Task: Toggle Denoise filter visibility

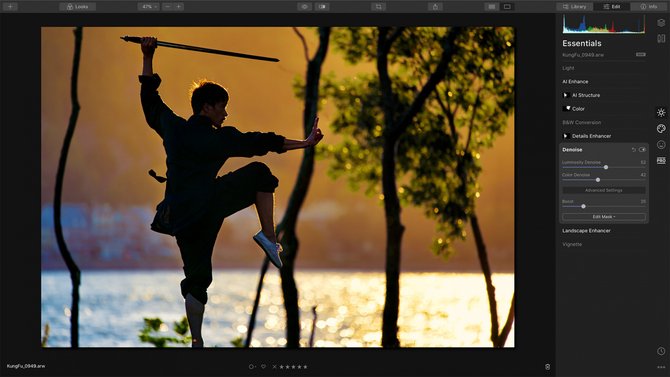Action: coord(642,150)
